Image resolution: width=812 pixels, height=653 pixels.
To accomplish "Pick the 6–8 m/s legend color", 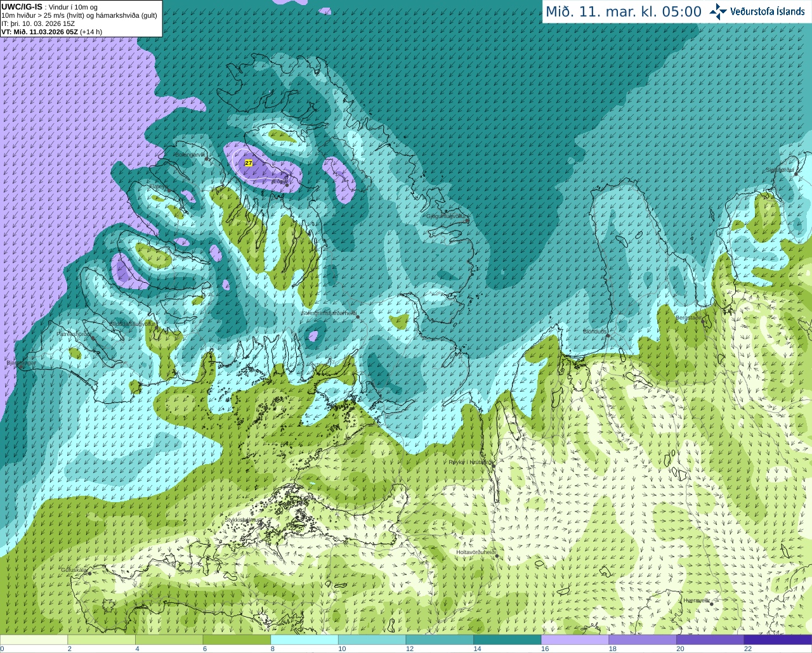I will point(237,640).
